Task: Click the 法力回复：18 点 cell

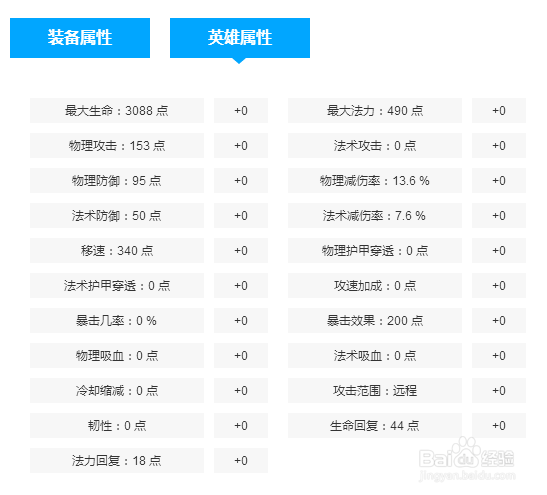Action: tap(117, 460)
